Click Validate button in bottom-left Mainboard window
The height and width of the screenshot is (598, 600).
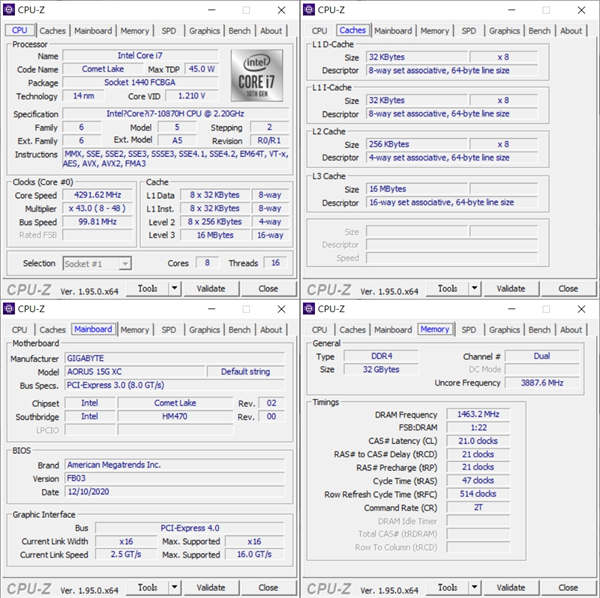211,587
